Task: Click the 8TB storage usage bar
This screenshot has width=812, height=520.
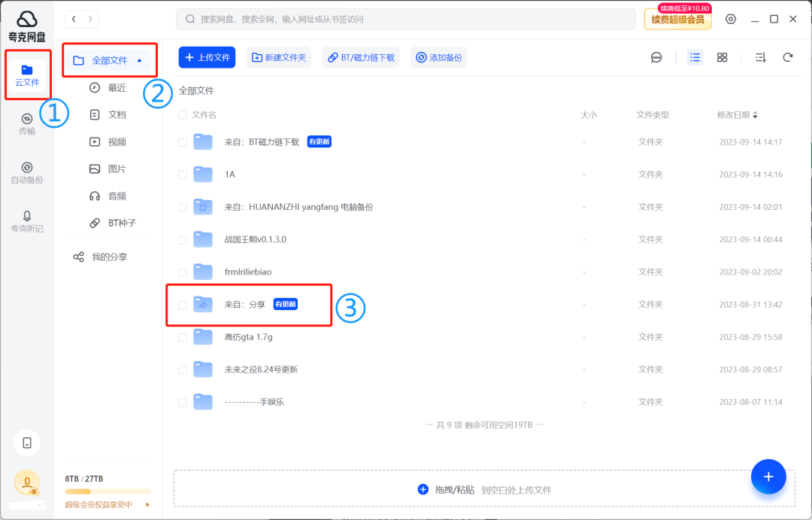Action: (108, 491)
